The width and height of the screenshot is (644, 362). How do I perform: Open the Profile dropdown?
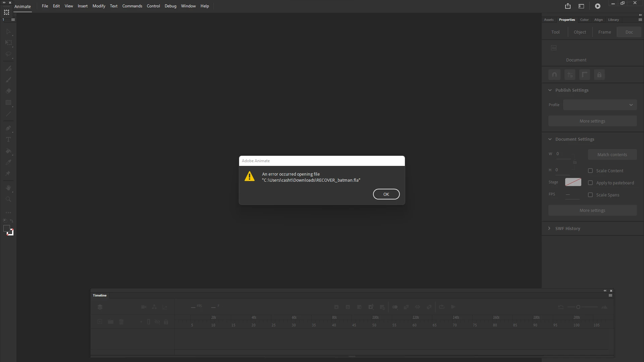click(x=600, y=105)
